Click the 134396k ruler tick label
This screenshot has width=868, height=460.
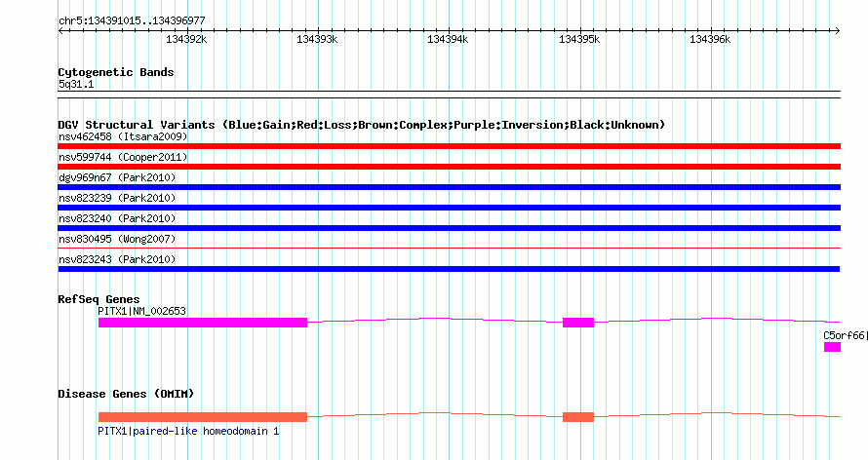[710, 39]
